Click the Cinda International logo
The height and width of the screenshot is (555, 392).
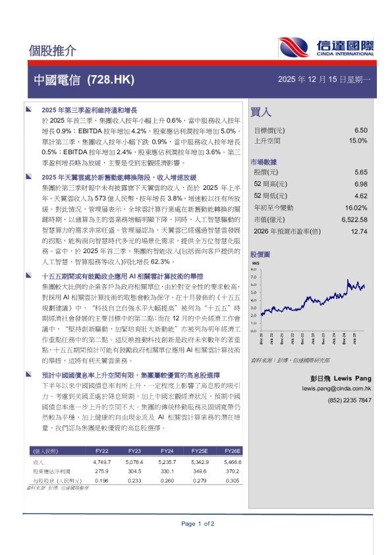[325, 47]
